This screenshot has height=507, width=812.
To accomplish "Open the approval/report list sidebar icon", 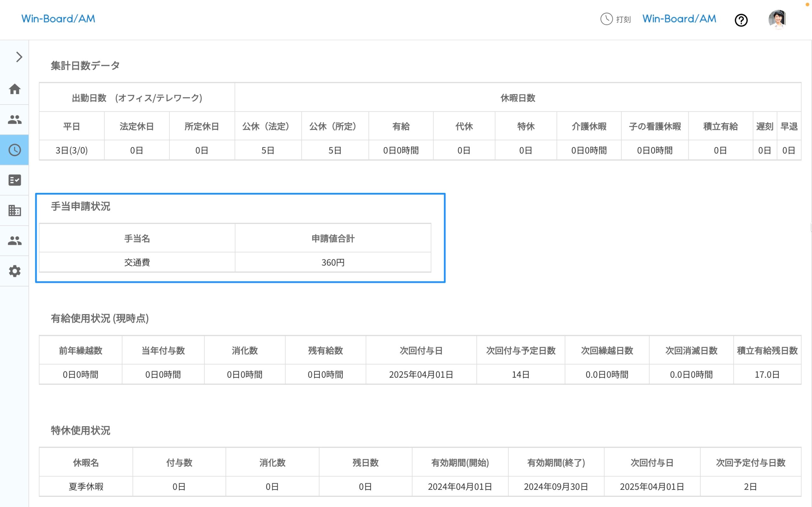I will coord(15,180).
